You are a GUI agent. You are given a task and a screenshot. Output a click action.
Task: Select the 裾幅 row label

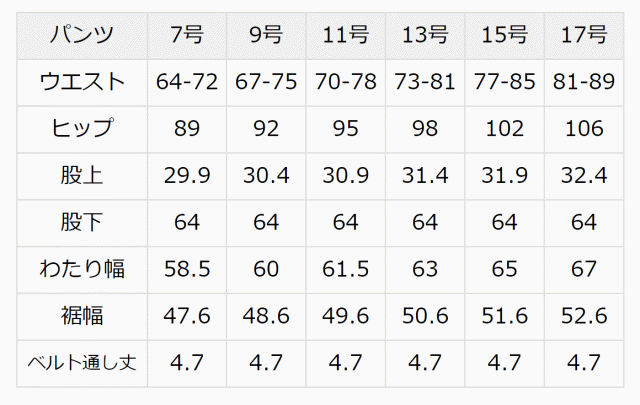[x=81, y=316]
